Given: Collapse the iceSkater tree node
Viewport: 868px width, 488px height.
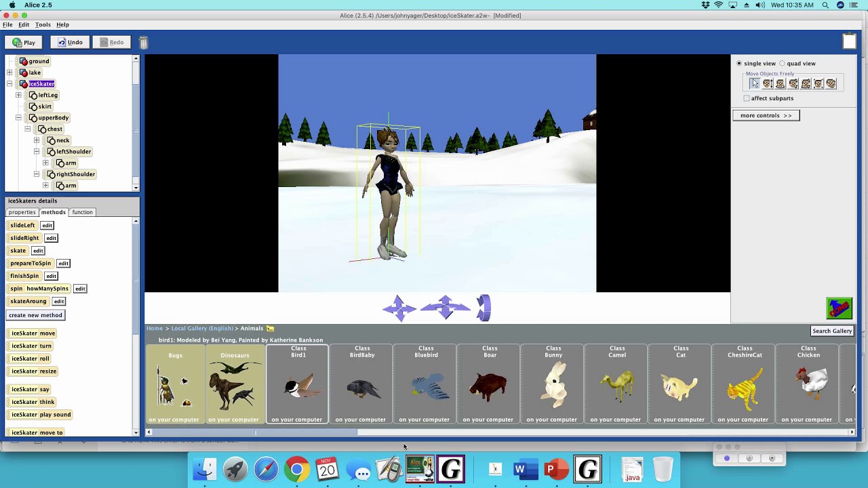Looking at the screenshot, I should coord(9,84).
